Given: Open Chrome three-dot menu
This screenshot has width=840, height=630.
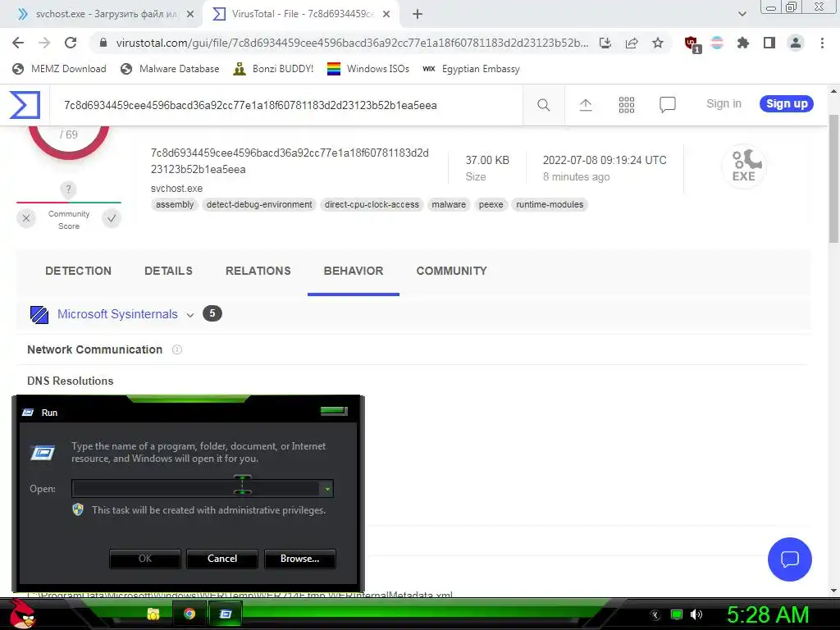Looking at the screenshot, I should coord(822,43).
